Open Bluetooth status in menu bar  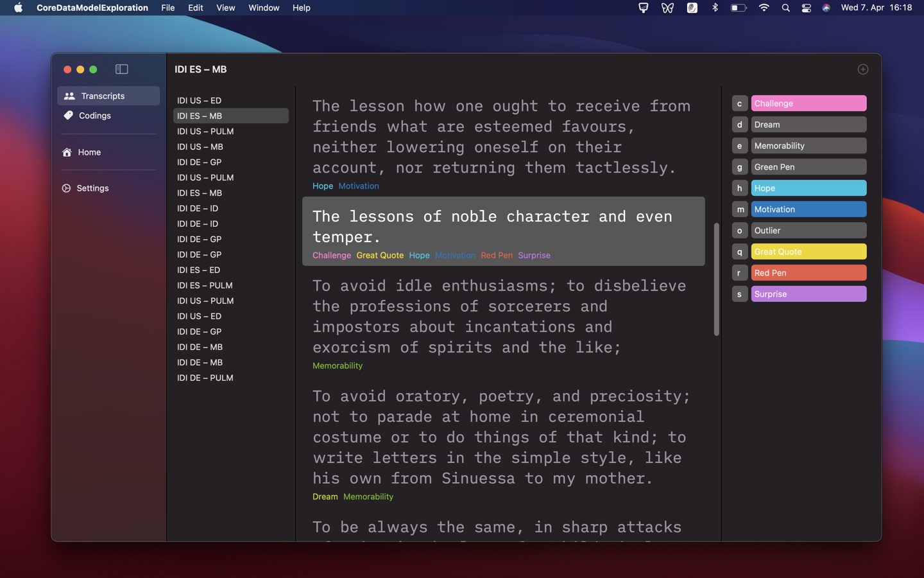point(715,8)
